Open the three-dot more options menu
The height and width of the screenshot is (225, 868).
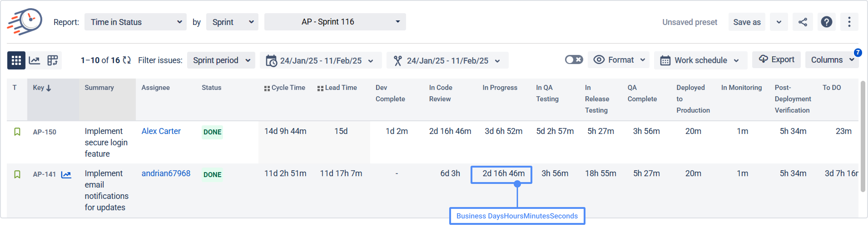pyautogui.click(x=849, y=22)
